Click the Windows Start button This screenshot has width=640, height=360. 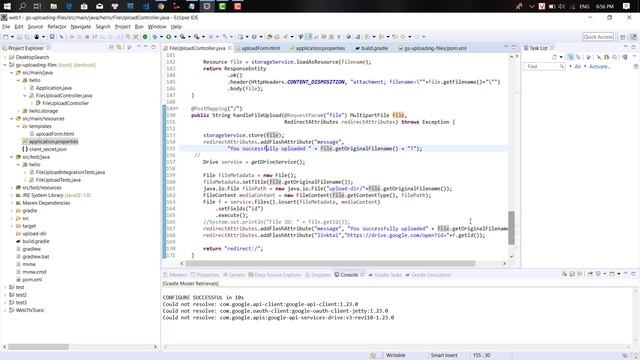[x=7, y=6]
